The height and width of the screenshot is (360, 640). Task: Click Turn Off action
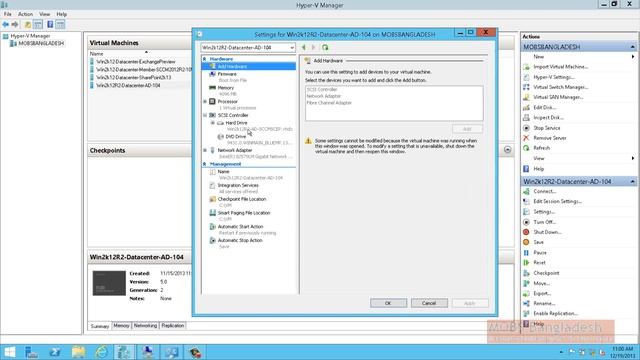(544, 222)
